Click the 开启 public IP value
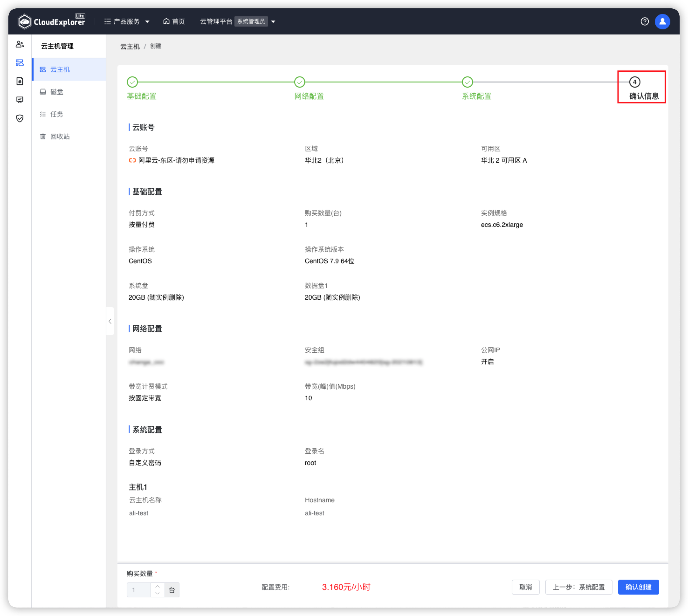 (x=487, y=362)
